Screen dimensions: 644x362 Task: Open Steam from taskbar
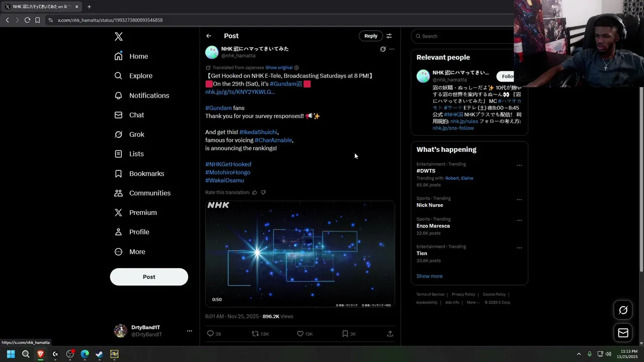pyautogui.click(x=100, y=354)
